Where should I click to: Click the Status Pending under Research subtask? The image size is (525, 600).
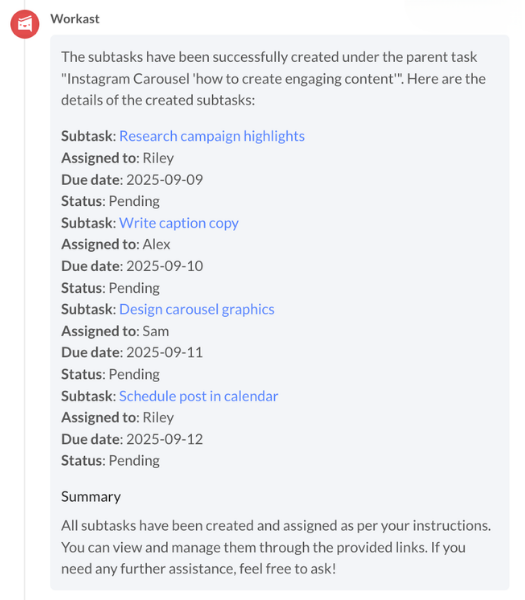pos(110,202)
